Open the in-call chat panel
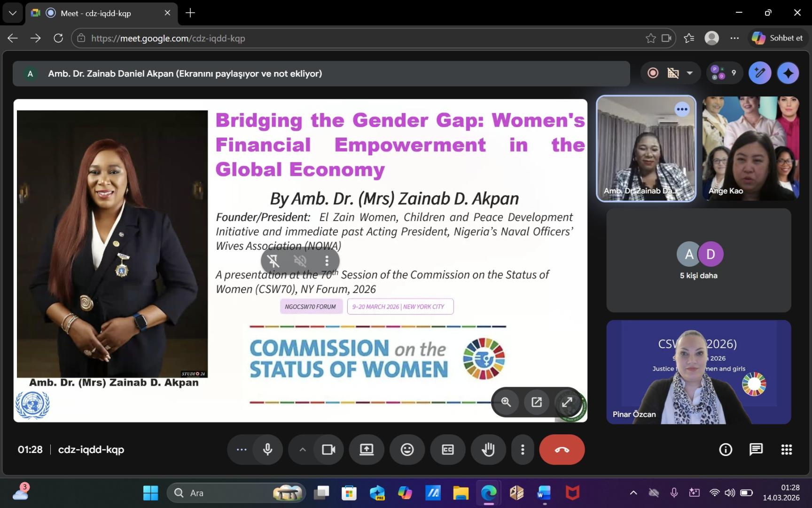The width and height of the screenshot is (812, 508). tap(756, 450)
